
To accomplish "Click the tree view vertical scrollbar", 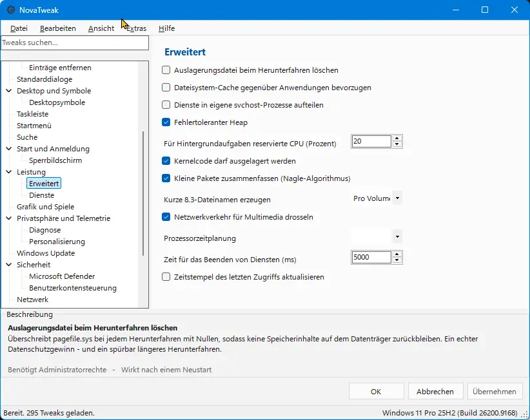I will point(143,193).
